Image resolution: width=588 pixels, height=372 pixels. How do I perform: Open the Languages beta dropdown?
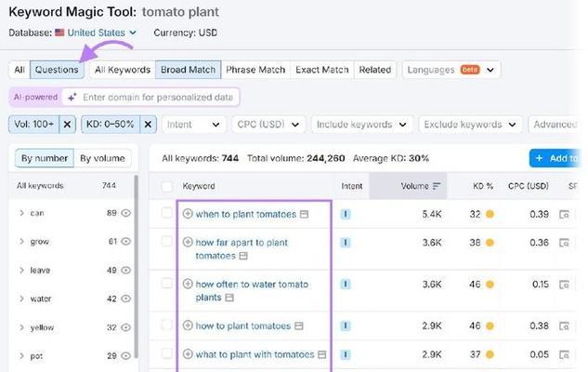[451, 70]
